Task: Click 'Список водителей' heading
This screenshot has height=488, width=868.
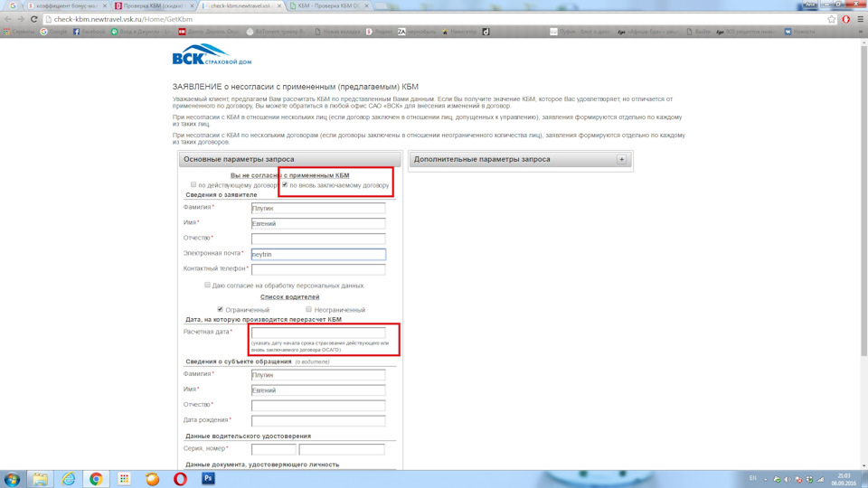Action: tap(289, 297)
